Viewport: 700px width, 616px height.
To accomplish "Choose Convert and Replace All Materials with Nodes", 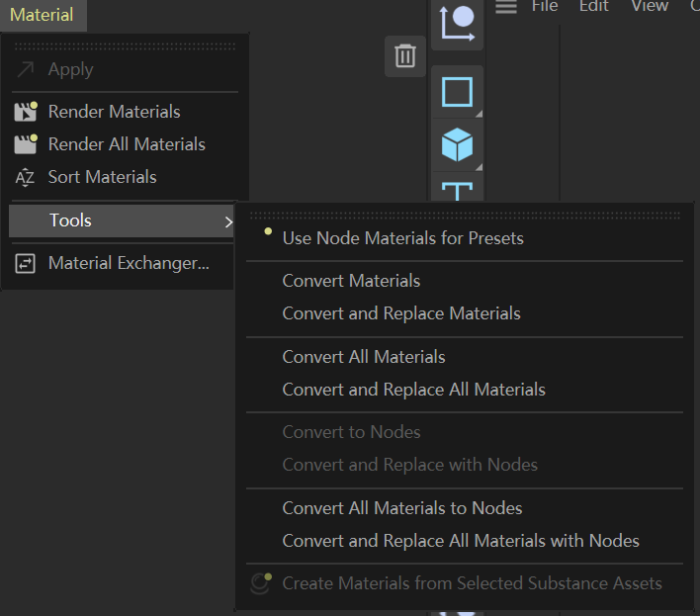I will tap(461, 541).
